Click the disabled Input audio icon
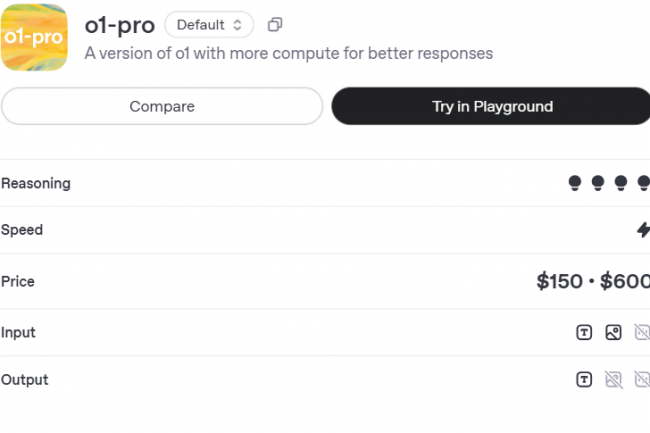This screenshot has height=433, width=650. pos(642,332)
